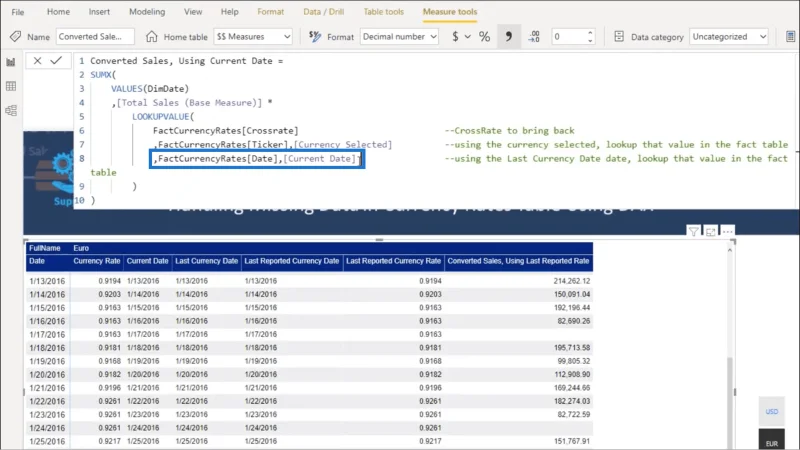Image resolution: width=800 pixels, height=450 pixels.
Task: Switch to Model view in sidebar
Action: click(x=11, y=110)
